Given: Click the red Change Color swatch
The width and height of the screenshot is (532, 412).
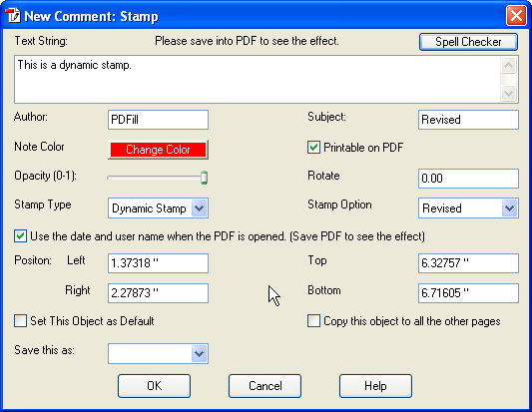Looking at the screenshot, I should [x=158, y=150].
